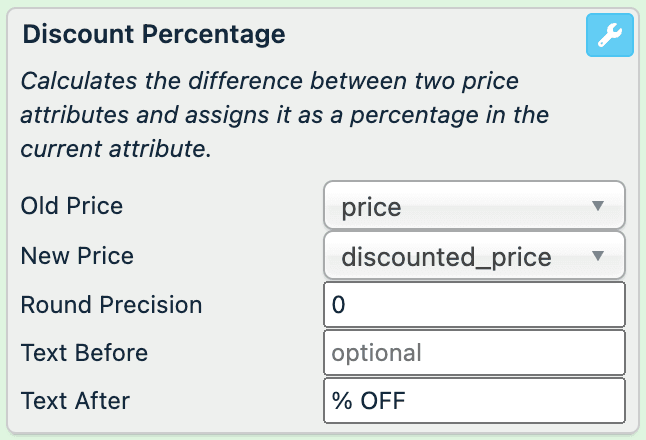Click the arrow beside discounted_price
This screenshot has width=646, height=440.
[x=598, y=256]
